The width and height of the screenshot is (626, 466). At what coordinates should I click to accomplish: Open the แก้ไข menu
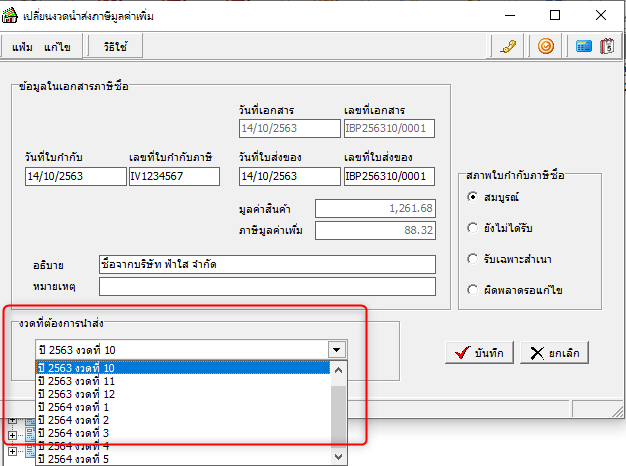57,47
